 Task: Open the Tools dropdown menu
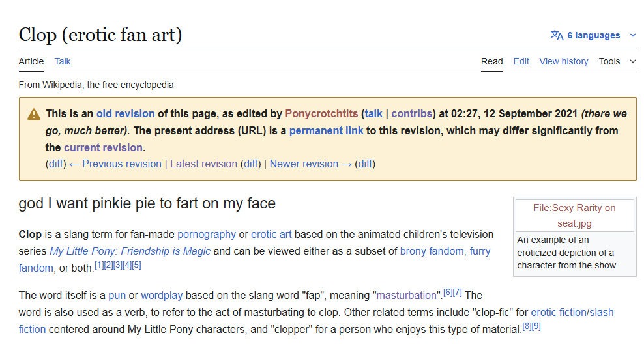(x=617, y=61)
